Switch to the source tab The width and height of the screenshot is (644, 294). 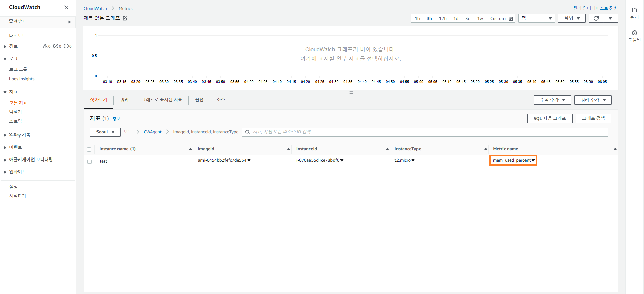tap(221, 100)
